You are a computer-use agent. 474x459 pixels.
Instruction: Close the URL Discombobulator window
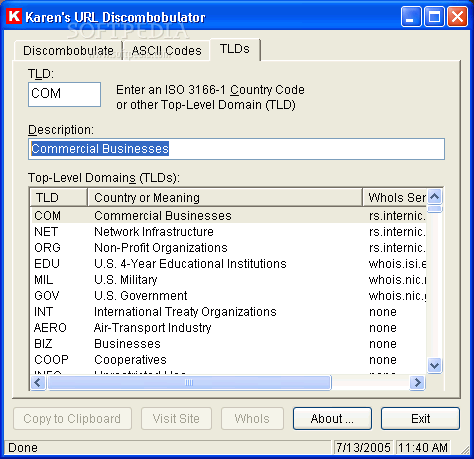(457, 16)
